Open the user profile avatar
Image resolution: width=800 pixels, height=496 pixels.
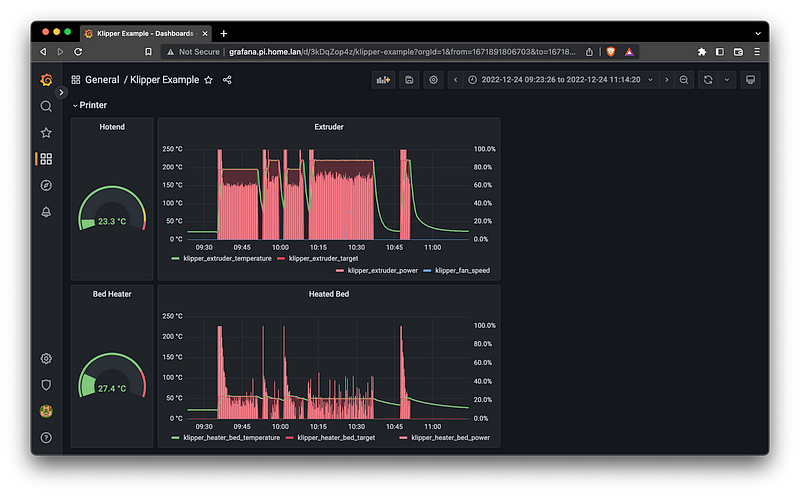46,411
